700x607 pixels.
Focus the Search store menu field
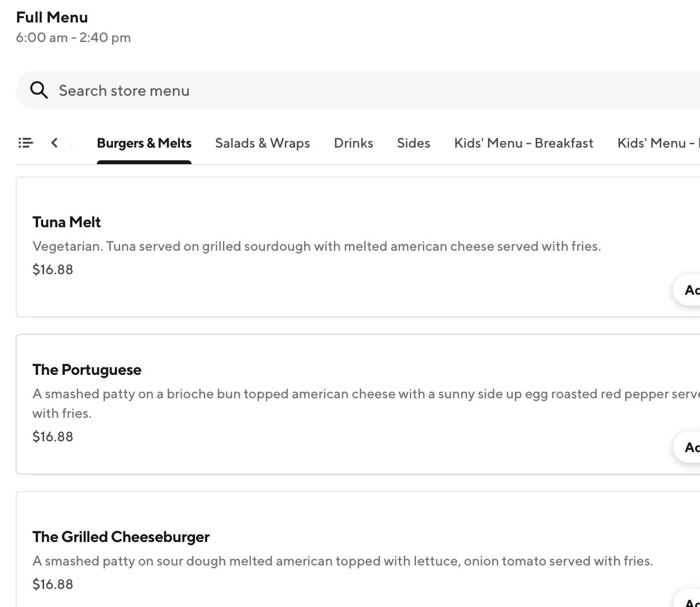342,90
